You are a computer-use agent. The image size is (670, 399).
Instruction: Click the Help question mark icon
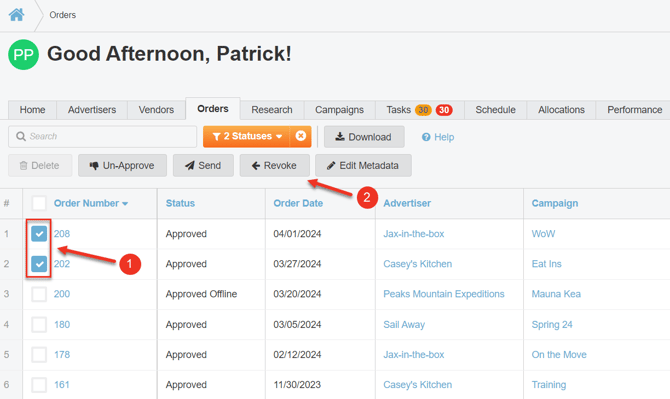(426, 137)
